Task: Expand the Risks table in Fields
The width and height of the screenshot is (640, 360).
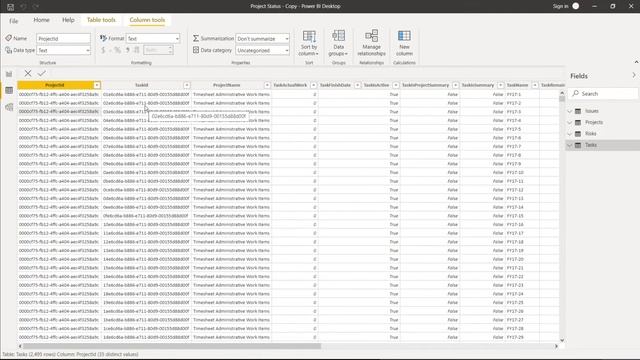Action: (x=570, y=134)
